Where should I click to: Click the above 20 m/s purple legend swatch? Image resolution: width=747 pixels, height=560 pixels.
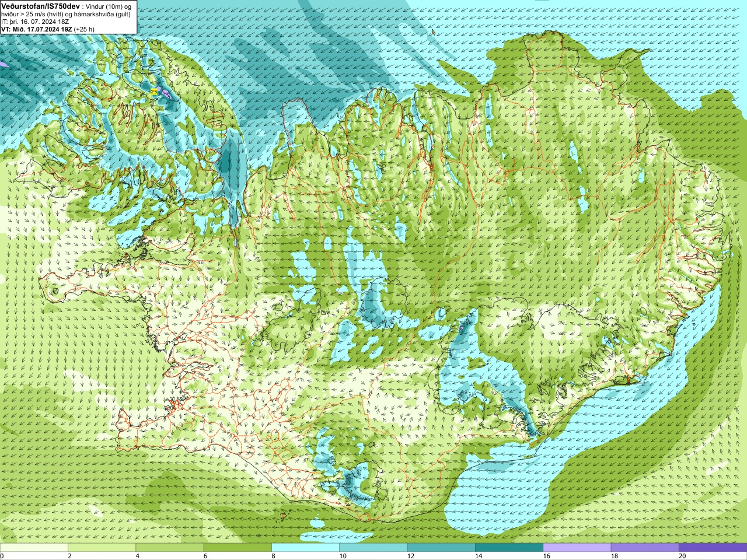coord(713,548)
